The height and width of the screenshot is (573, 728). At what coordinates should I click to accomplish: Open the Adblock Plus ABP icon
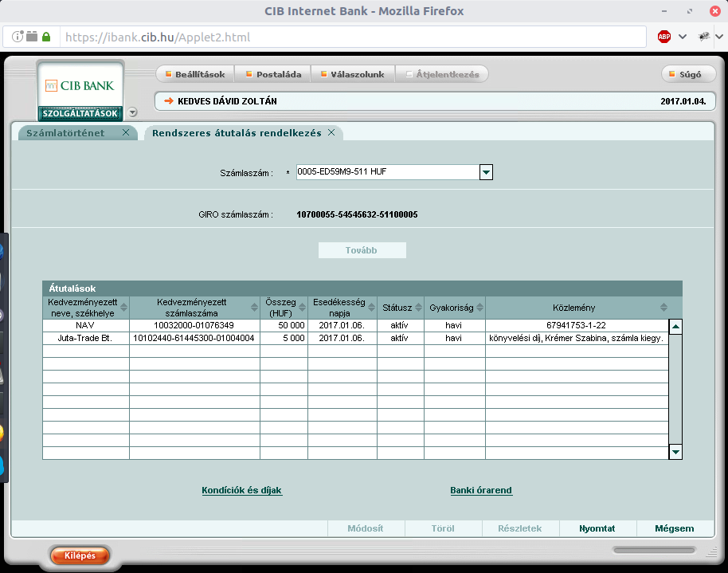click(664, 37)
